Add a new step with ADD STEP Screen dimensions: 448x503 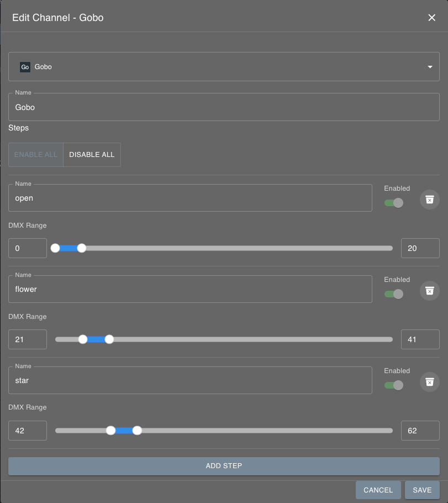[x=224, y=466]
